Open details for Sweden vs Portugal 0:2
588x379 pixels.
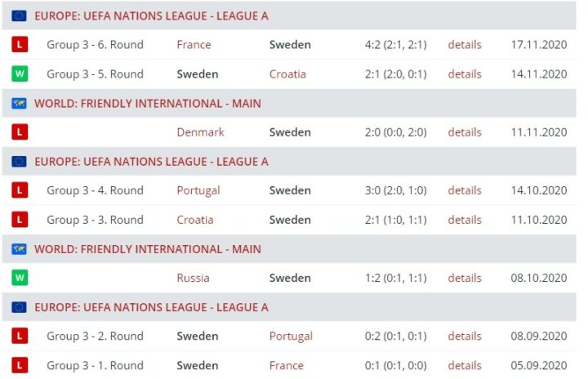coord(464,336)
